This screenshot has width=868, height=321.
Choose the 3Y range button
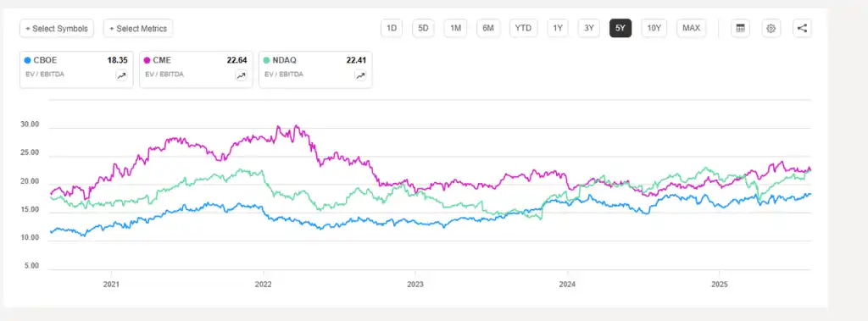[x=589, y=28]
